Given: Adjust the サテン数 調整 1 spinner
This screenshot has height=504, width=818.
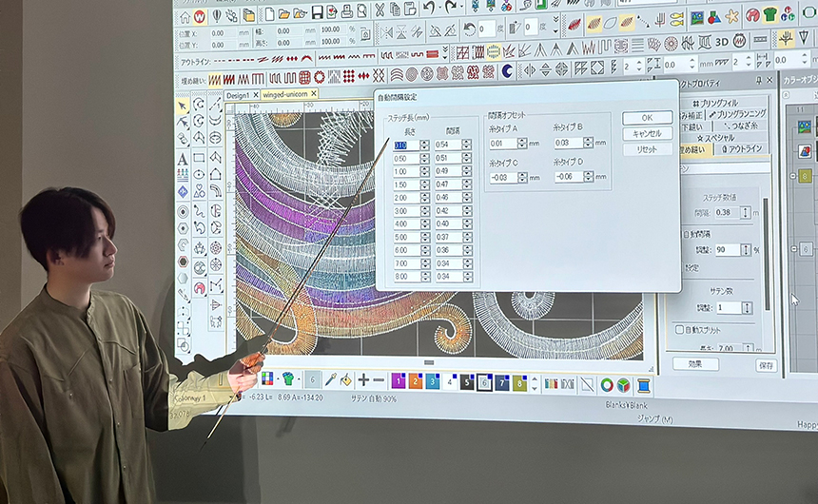Looking at the screenshot, I should tap(747, 308).
